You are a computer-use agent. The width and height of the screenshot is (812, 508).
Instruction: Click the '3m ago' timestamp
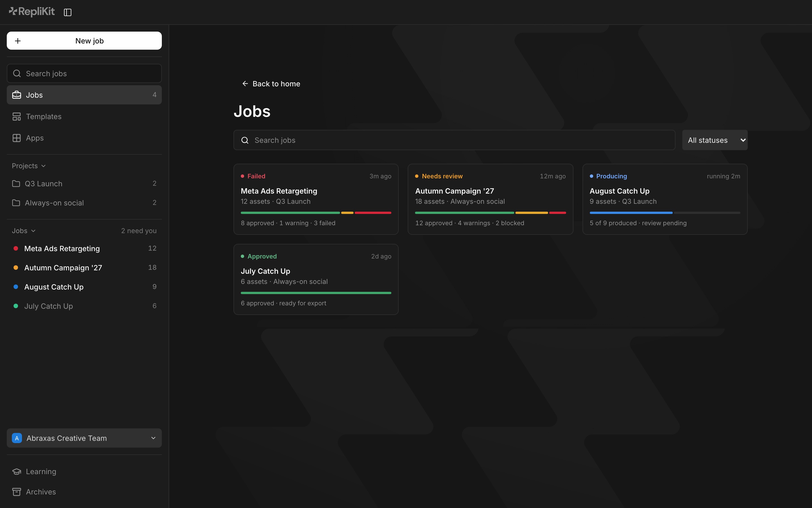(380, 176)
